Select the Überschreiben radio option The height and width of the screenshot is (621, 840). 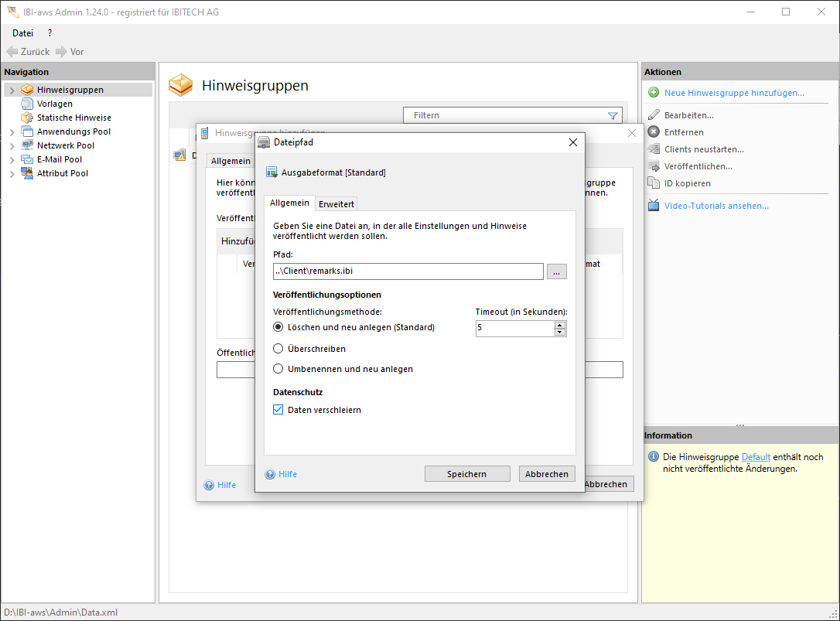coord(278,349)
